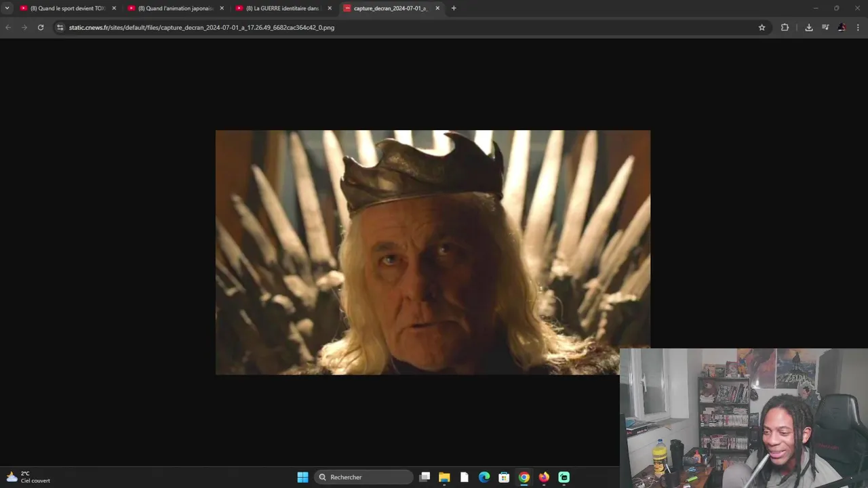The image size is (868, 488).
Task: Open the tab search dropdown arrow
Action: point(7,8)
